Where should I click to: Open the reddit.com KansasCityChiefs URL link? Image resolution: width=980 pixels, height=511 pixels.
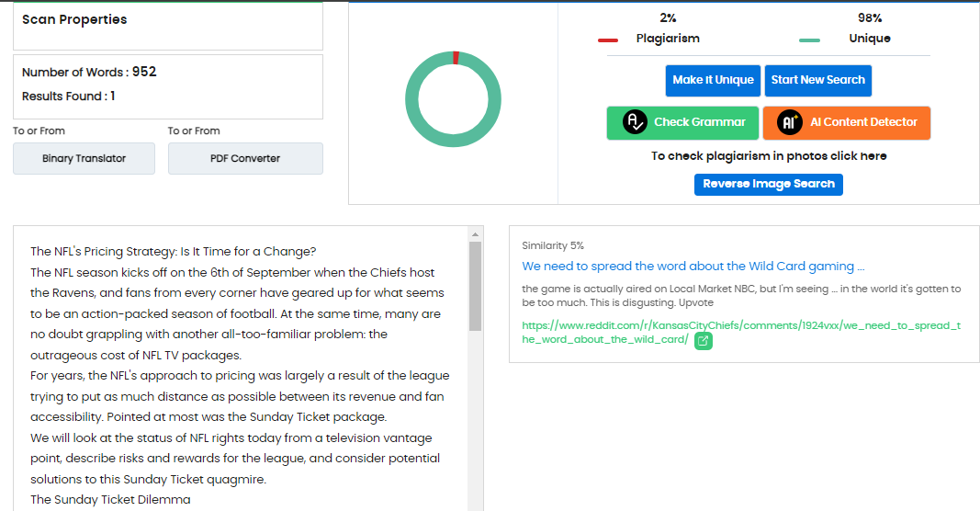[x=741, y=332]
